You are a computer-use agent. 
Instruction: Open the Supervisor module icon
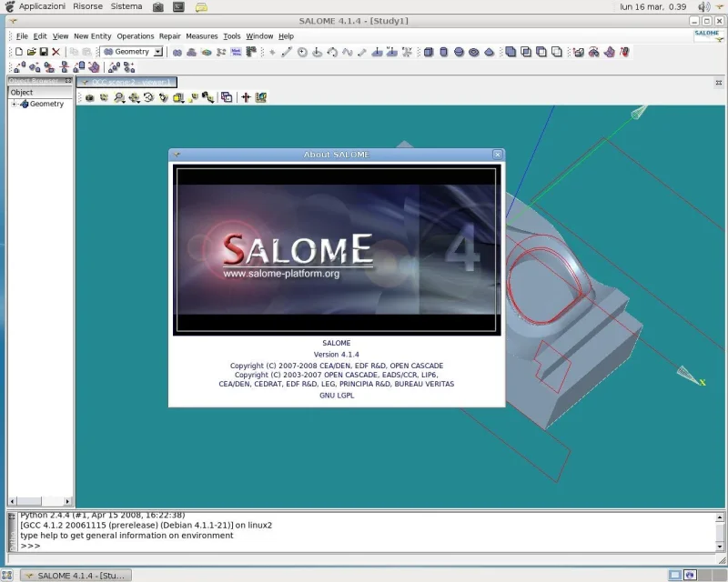coord(221,53)
